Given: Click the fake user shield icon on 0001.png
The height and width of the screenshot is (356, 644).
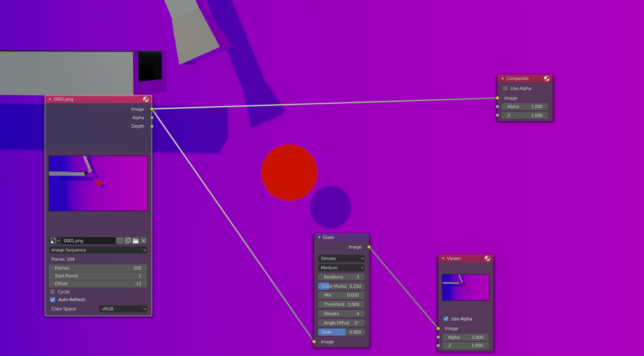Looking at the screenshot, I should [x=120, y=240].
